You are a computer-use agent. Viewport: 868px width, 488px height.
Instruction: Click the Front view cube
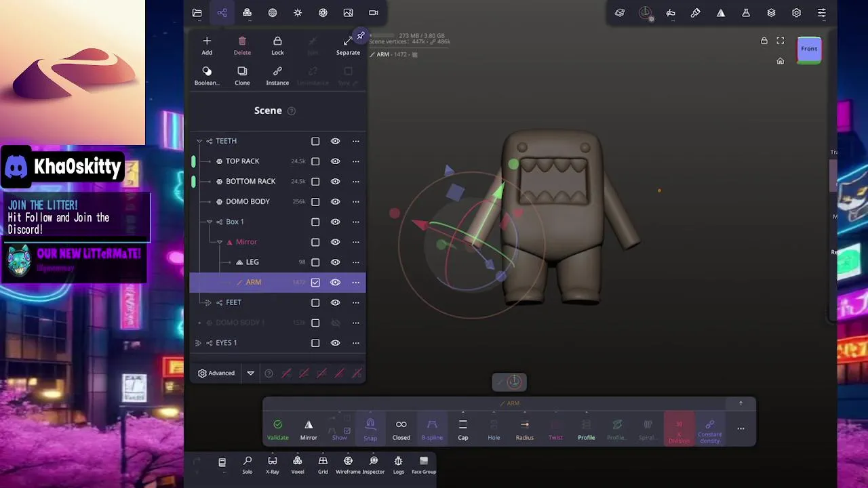click(x=809, y=49)
